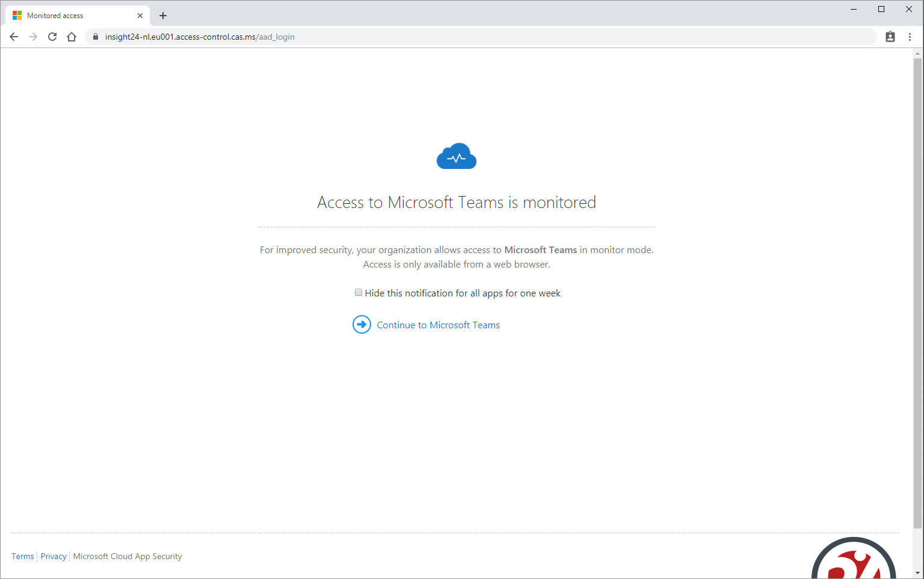Click the scrollbar down arrow
Screen dimensions: 924x579
tap(917, 573)
